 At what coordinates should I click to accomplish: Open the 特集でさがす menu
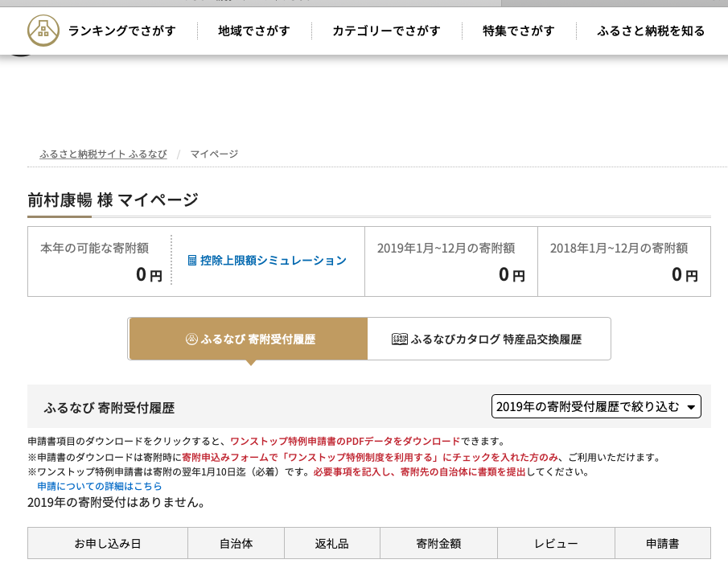click(x=519, y=31)
